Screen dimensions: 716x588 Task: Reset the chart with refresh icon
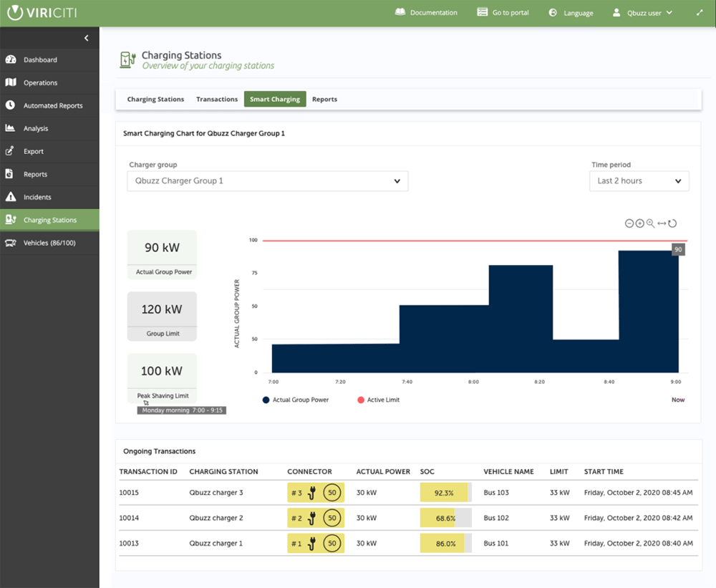pos(672,223)
